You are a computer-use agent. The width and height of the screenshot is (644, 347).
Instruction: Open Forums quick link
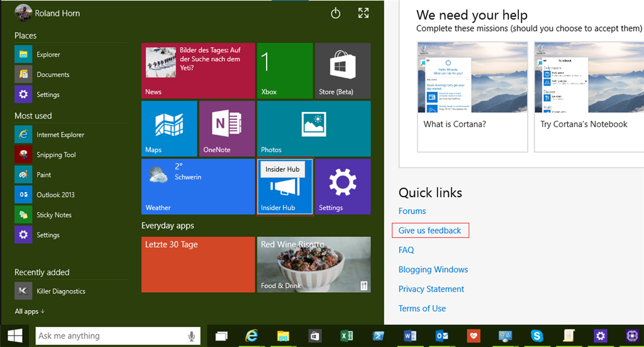click(x=412, y=211)
